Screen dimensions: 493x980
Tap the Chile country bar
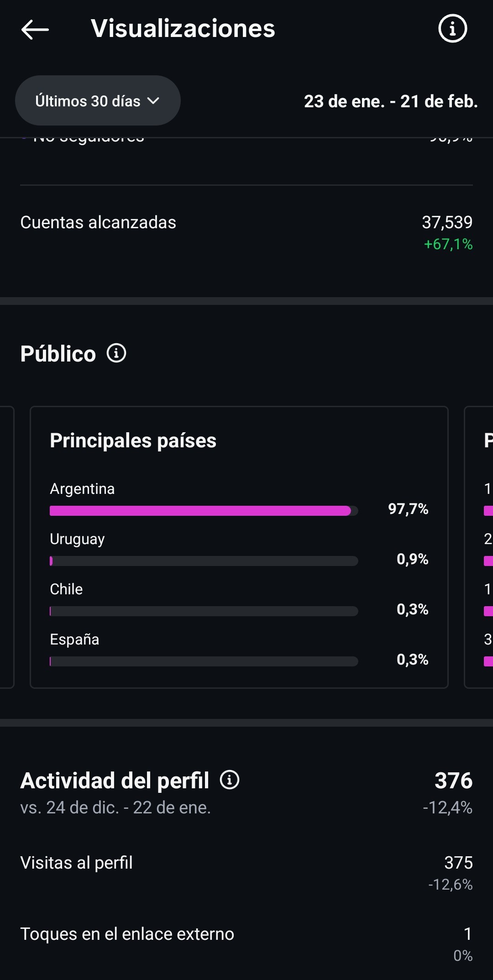click(204, 611)
